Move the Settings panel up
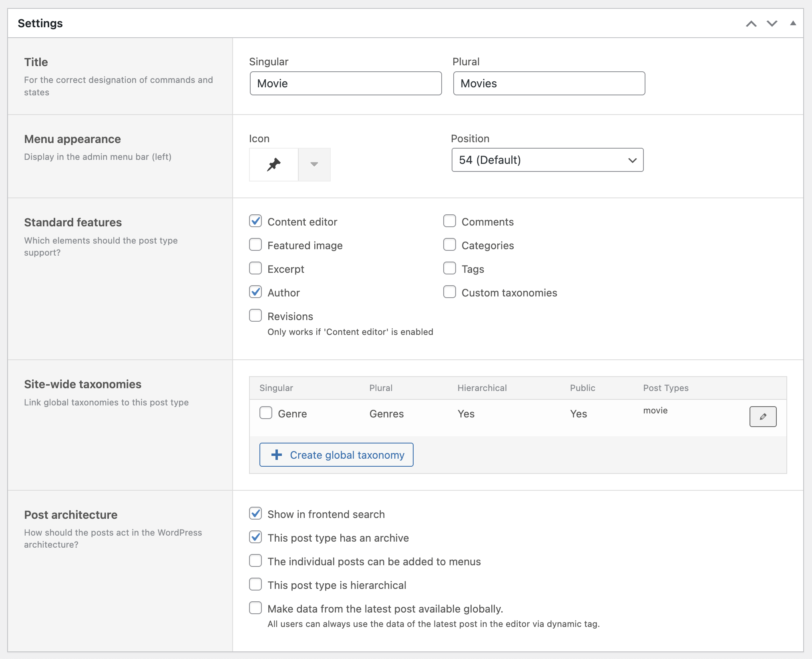 [x=751, y=24]
